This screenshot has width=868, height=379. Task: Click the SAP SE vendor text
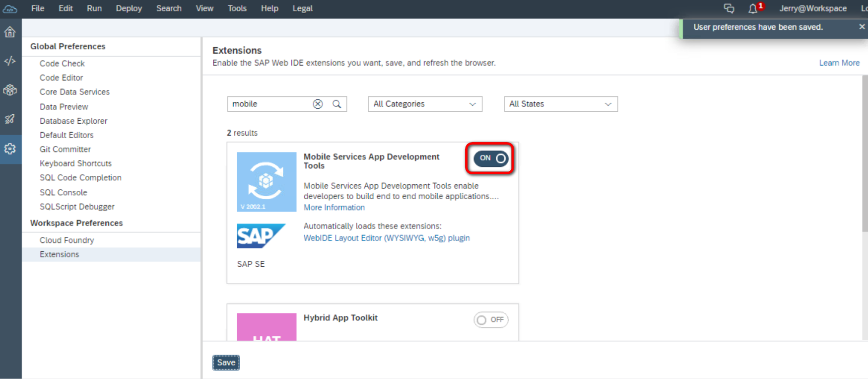pos(251,264)
